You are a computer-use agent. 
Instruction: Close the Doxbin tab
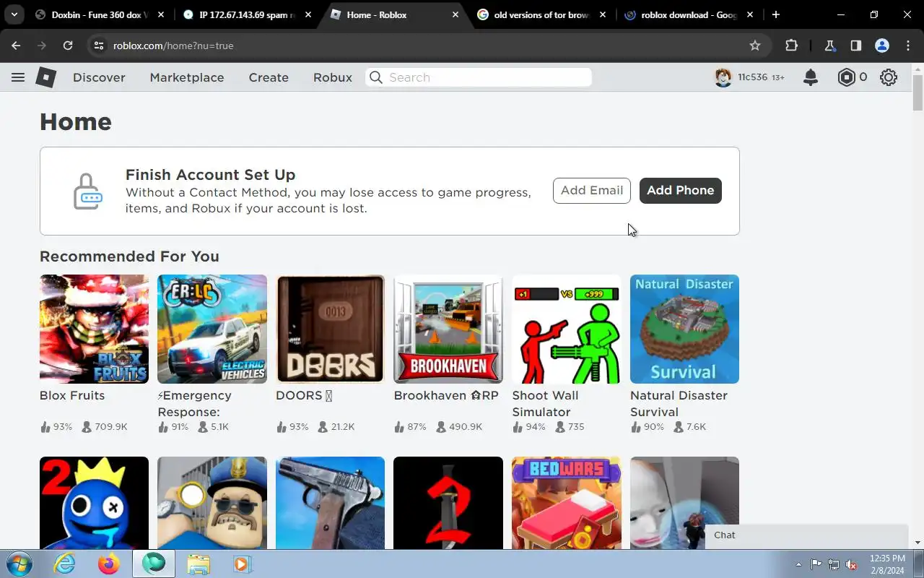coord(161,14)
